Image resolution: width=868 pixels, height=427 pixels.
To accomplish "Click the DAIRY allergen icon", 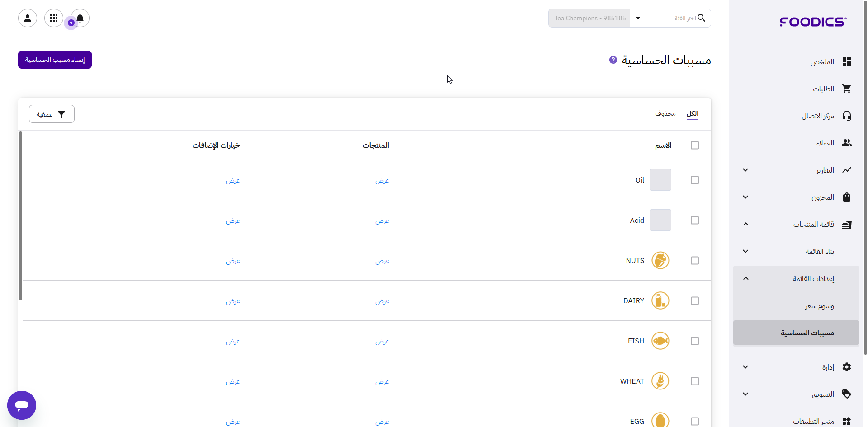I will pos(660,301).
